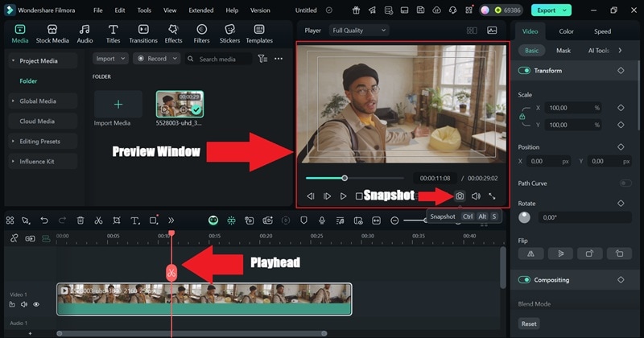Open the Audio library

[x=85, y=34]
